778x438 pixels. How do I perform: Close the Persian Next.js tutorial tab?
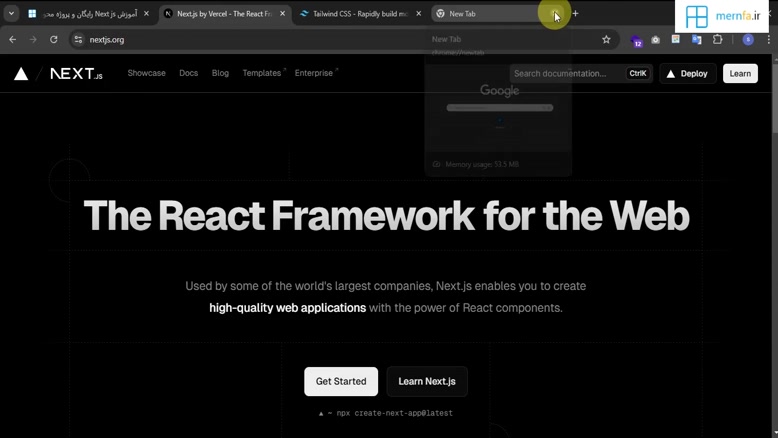[x=146, y=14]
